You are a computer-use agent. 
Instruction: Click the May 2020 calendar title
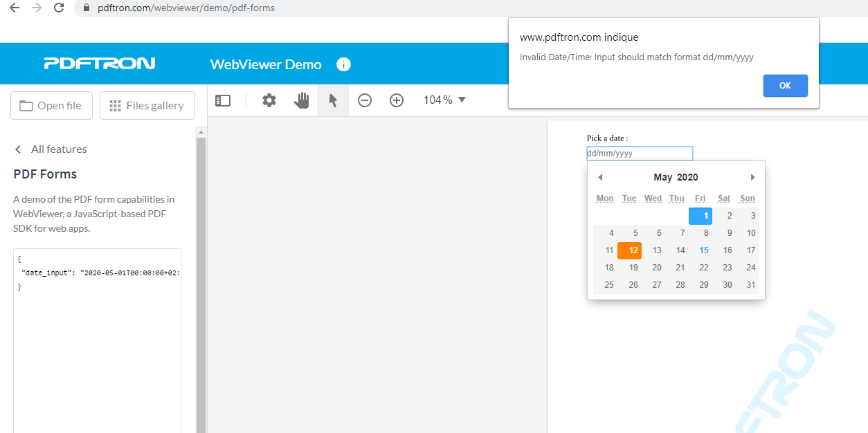point(676,177)
